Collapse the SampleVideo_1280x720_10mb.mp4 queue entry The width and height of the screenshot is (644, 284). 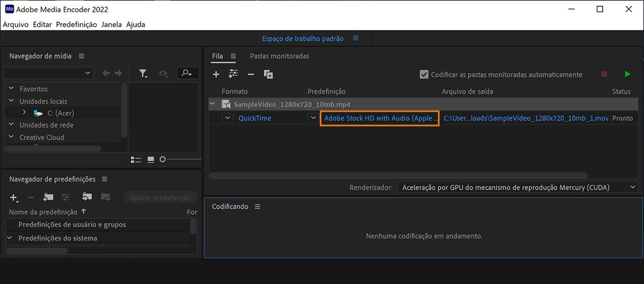tap(212, 104)
